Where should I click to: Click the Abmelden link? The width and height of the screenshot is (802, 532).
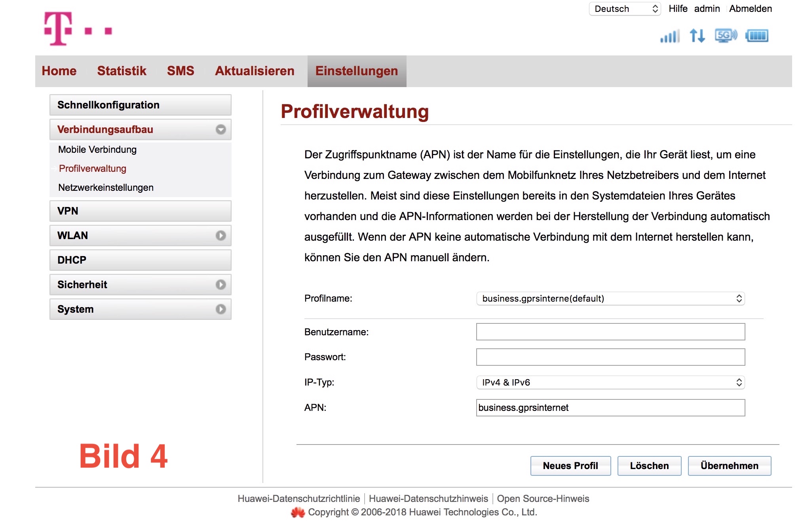[x=751, y=9]
